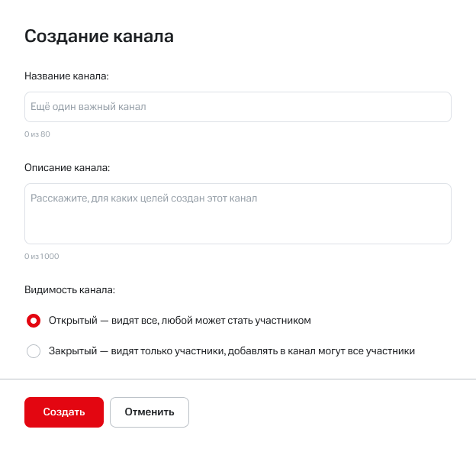Click the red "Создать" button

[64, 412]
